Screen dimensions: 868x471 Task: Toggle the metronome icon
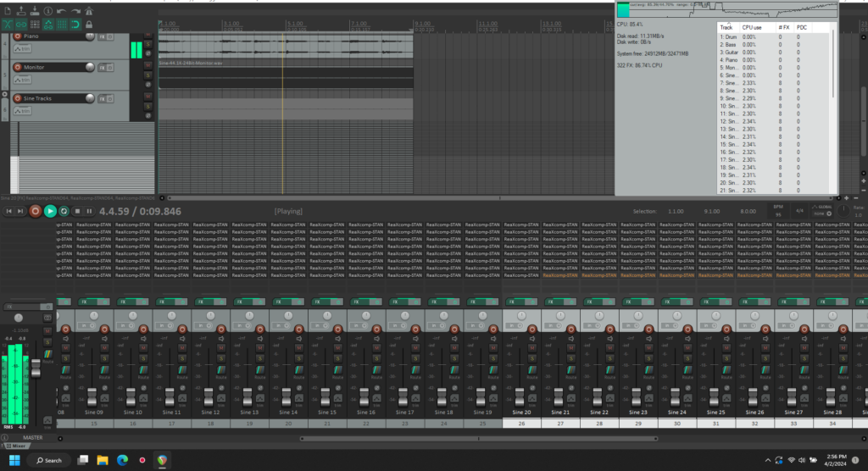tap(88, 11)
